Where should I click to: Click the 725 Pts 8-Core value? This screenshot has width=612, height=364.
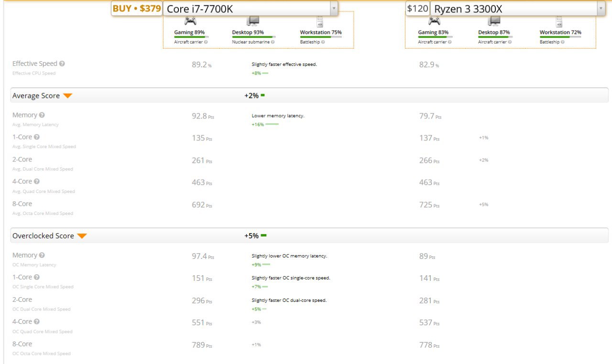429,205
